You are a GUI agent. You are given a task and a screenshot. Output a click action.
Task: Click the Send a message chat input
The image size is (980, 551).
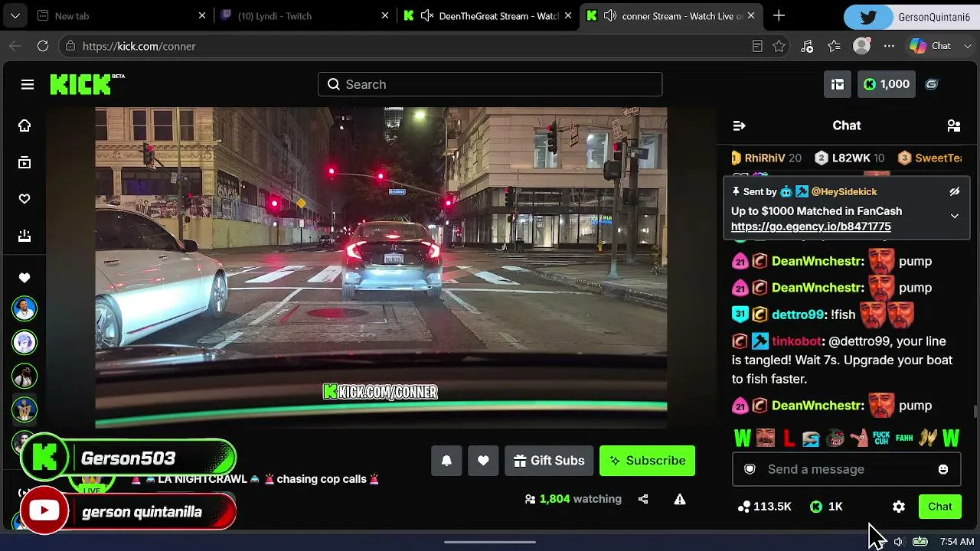[x=846, y=469]
